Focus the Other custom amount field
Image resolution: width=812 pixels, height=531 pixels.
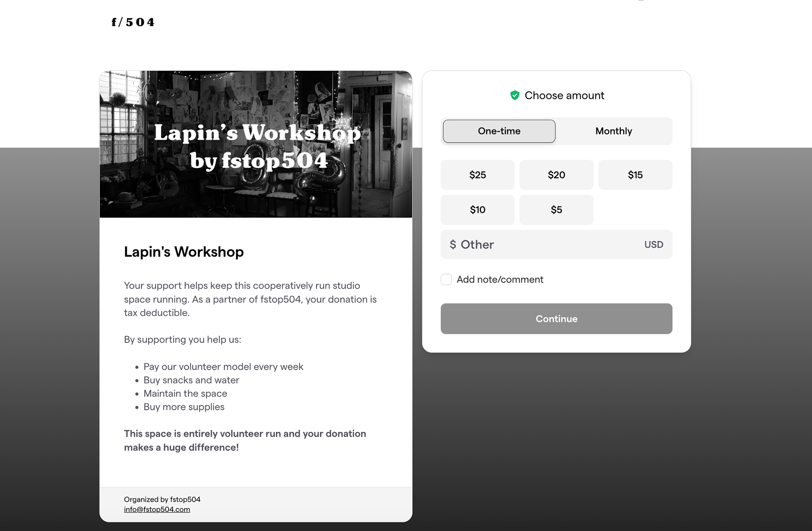pyautogui.click(x=550, y=245)
